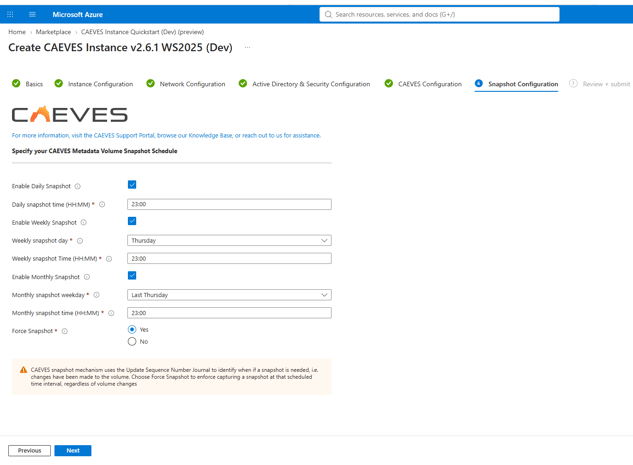The height and width of the screenshot is (465, 633).
Task: Open Active Directory & Security Configuration tab
Action: coord(311,84)
